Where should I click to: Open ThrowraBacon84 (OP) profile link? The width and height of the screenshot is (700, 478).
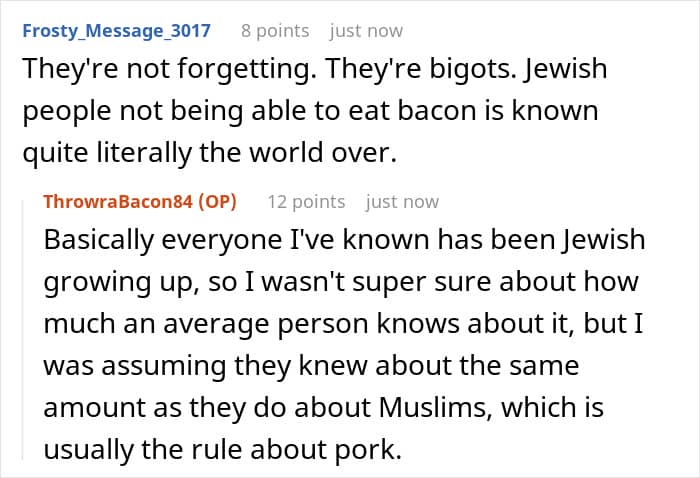[x=140, y=202]
